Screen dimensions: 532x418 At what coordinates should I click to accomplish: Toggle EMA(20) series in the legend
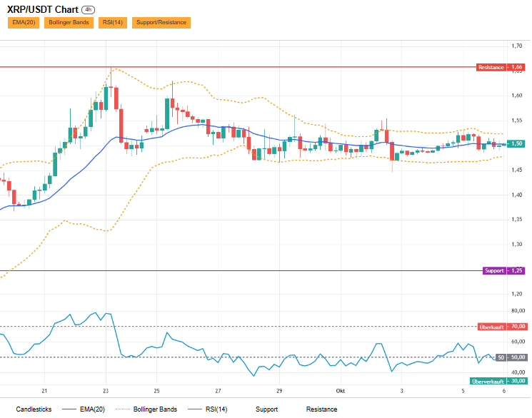click(x=84, y=409)
